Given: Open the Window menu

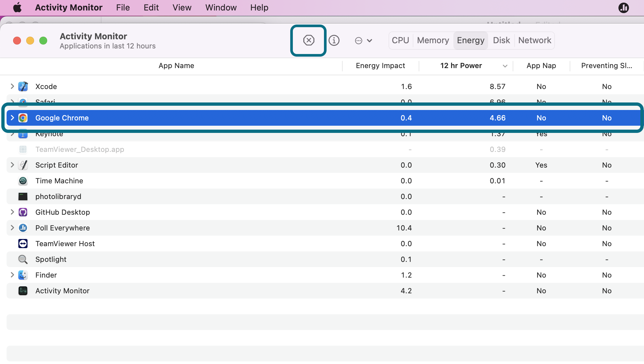Looking at the screenshot, I should [x=221, y=8].
